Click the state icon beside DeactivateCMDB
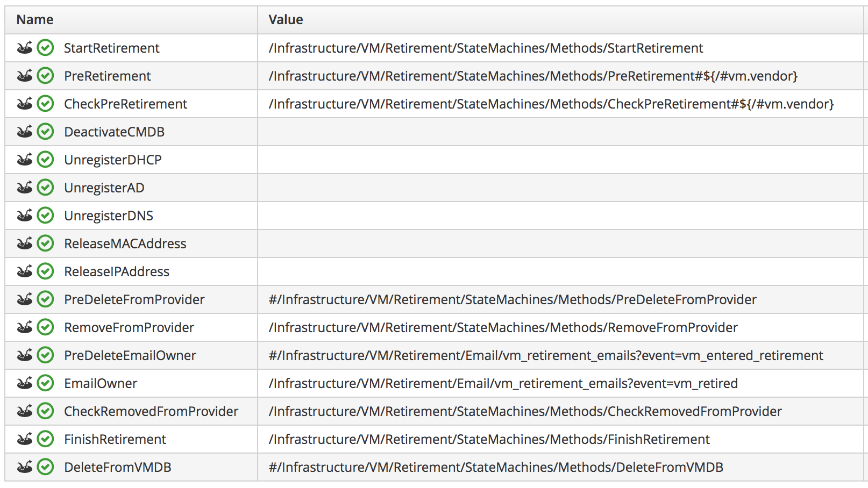This screenshot has width=868, height=488. click(x=25, y=132)
